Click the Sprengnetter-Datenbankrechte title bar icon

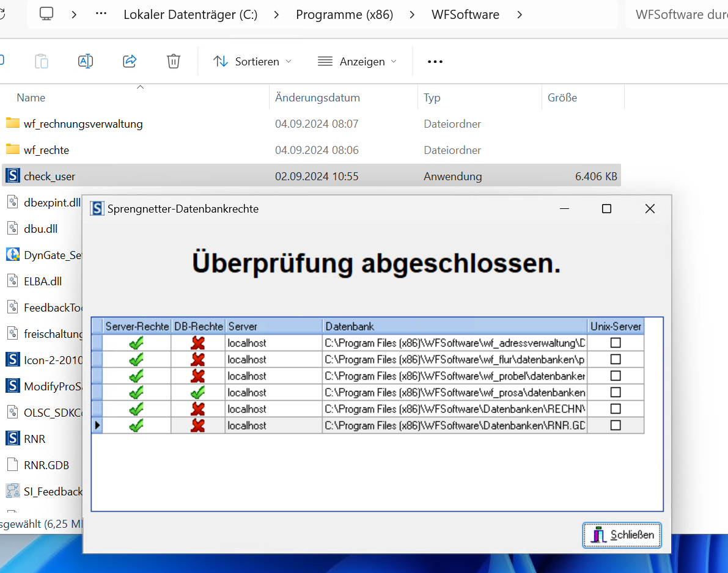[97, 209]
